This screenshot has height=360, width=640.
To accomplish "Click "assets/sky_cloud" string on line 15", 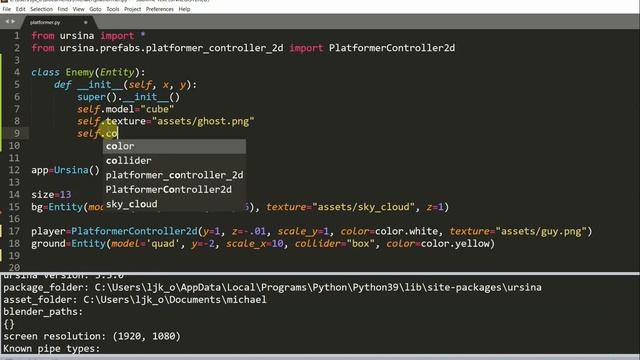I will coord(363,207).
